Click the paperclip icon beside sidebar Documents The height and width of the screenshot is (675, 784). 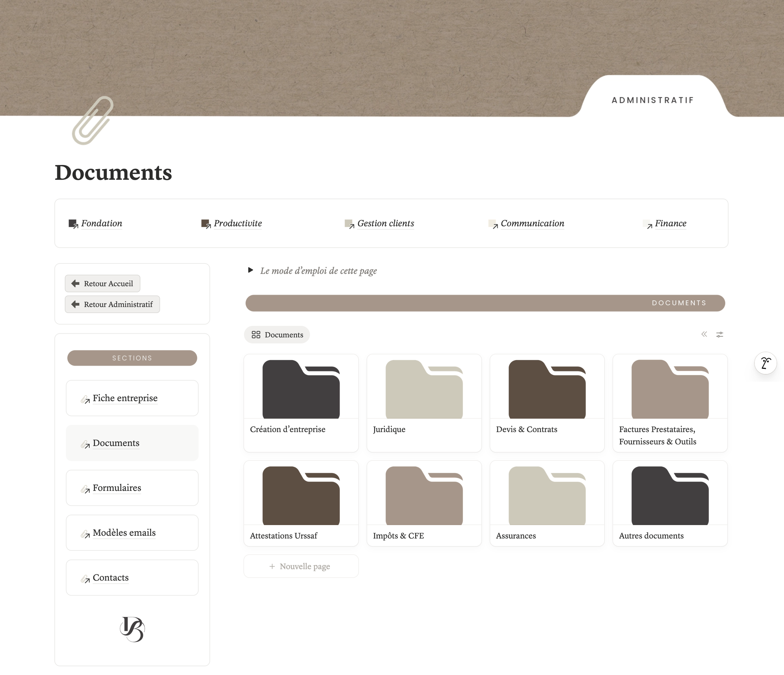pyautogui.click(x=85, y=444)
